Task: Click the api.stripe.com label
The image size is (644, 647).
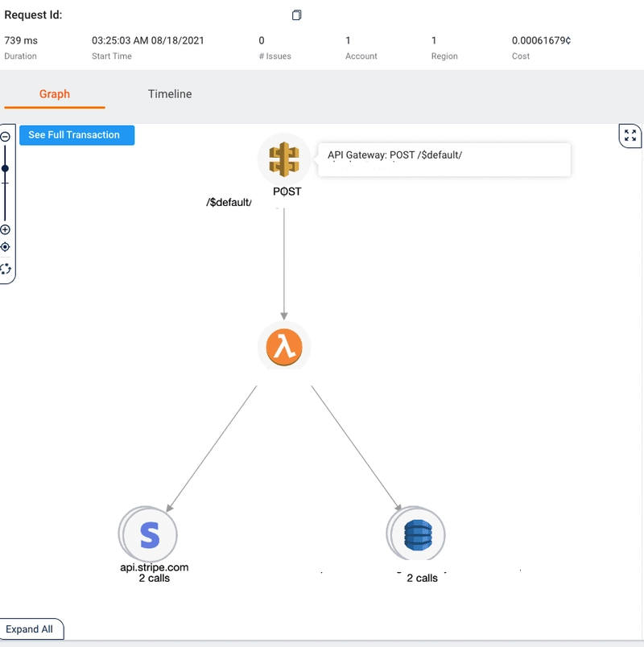Action: tap(155, 567)
